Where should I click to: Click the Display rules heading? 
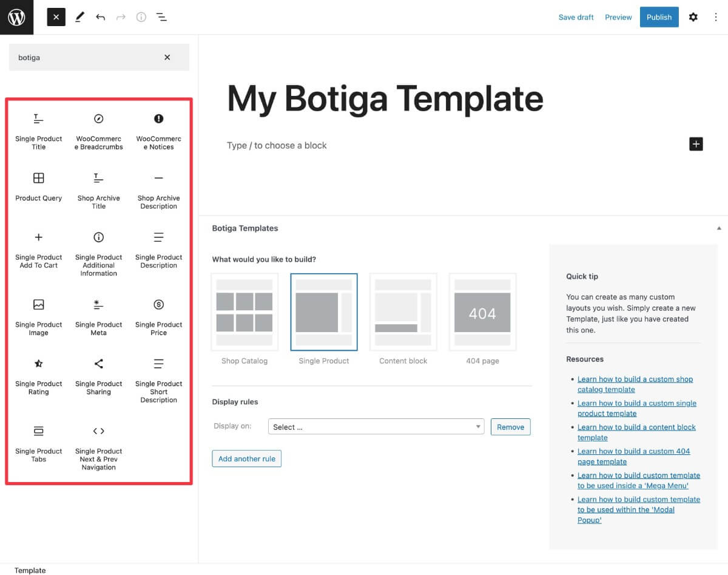(235, 401)
